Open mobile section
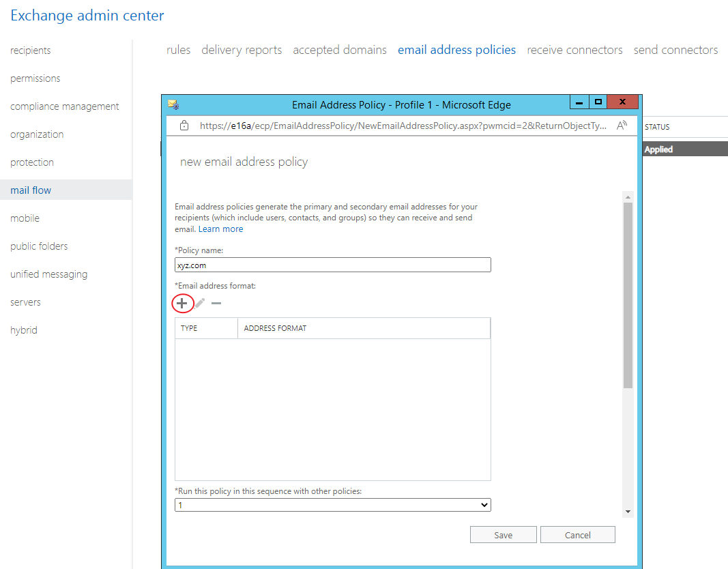Viewport: 728px width, 569px height. [25, 218]
